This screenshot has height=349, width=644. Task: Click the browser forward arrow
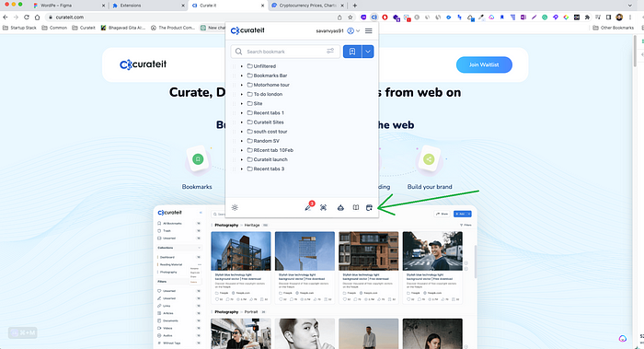(x=16, y=17)
